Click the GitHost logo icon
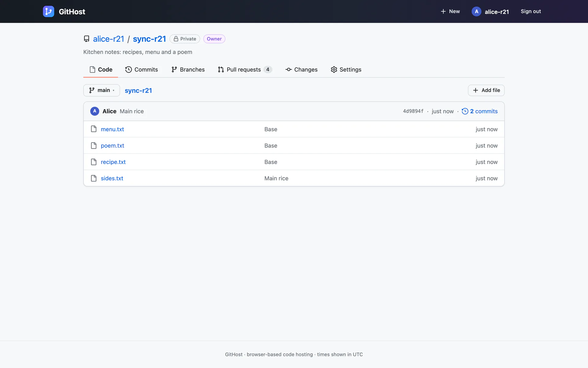588x368 pixels. [48, 11]
